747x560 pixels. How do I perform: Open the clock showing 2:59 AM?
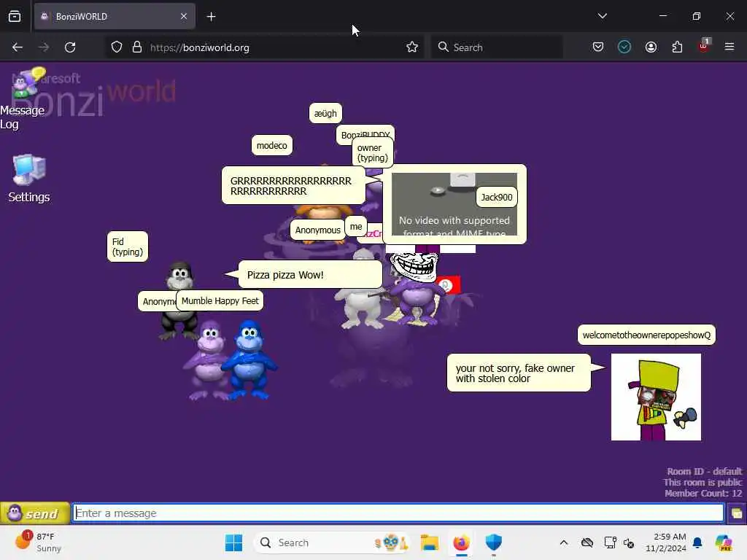tap(665, 542)
